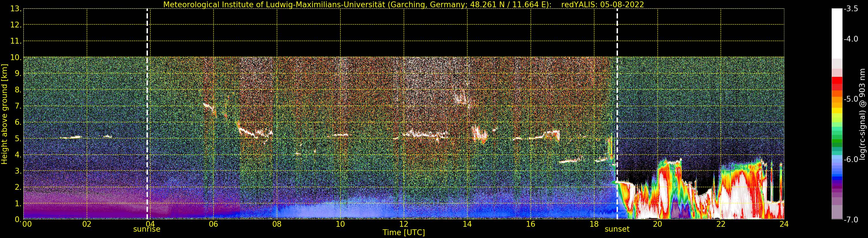The image size is (868, 238).
Task: Click the 'Height above ground [km]' axis label
Action: pos(4,114)
